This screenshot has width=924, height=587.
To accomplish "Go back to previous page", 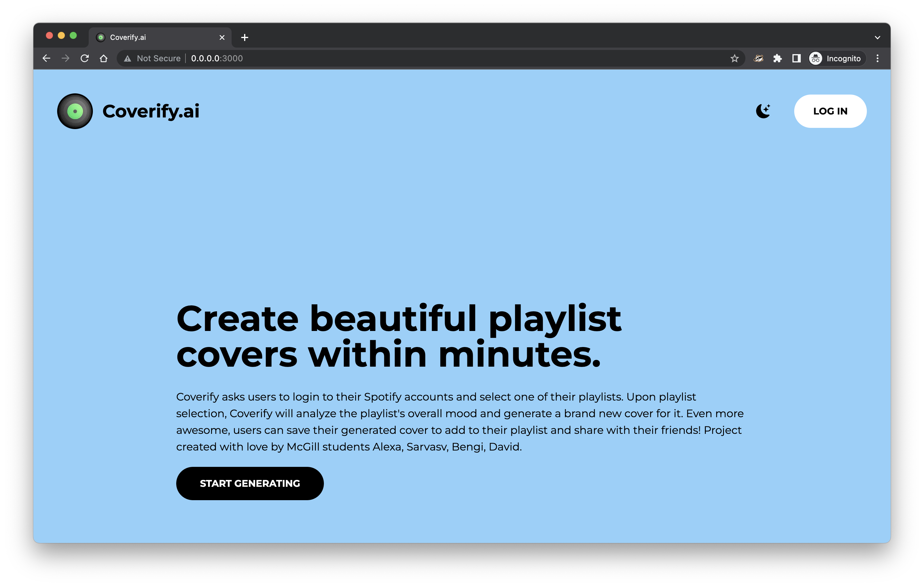I will (46, 58).
